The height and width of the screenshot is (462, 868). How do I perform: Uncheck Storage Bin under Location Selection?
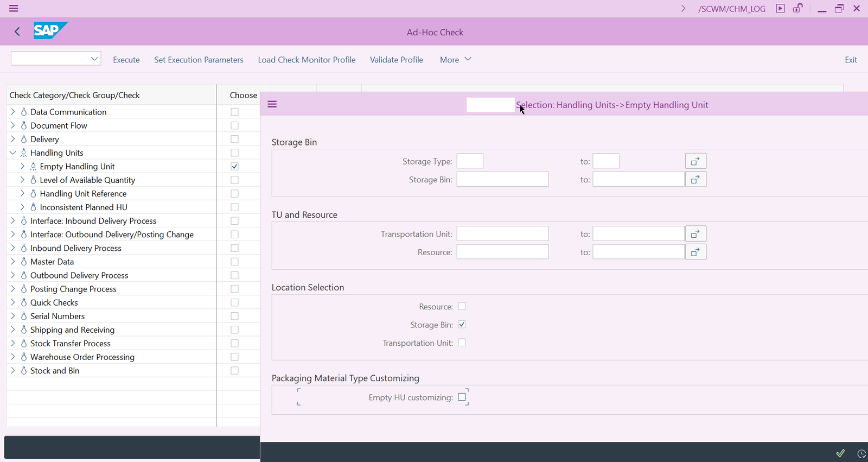[462, 325]
